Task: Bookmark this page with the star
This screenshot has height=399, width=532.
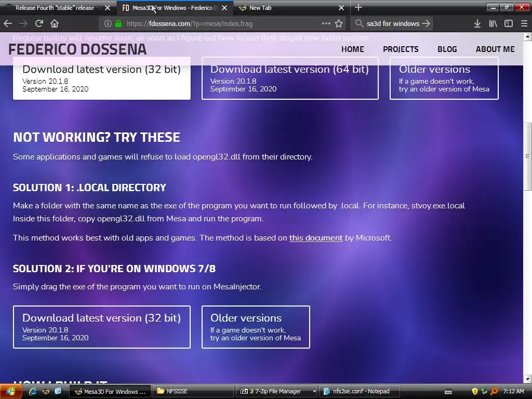Action: pyautogui.click(x=339, y=23)
